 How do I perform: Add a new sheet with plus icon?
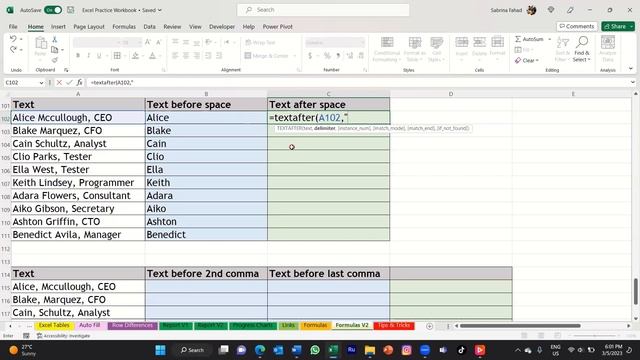tap(429, 326)
